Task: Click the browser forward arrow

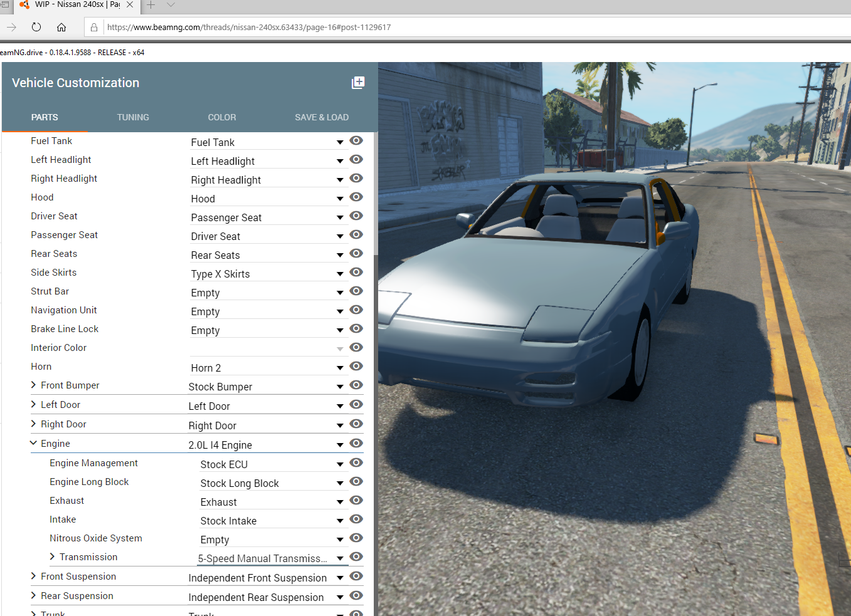Action: pyautogui.click(x=11, y=27)
